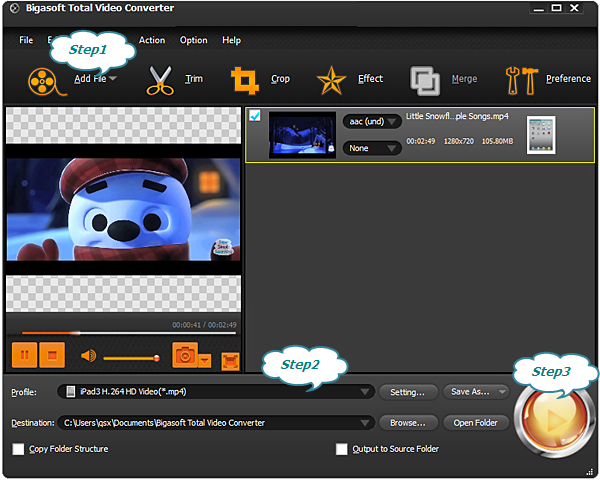Click the 00:02:49 duration in file row

tap(421, 141)
